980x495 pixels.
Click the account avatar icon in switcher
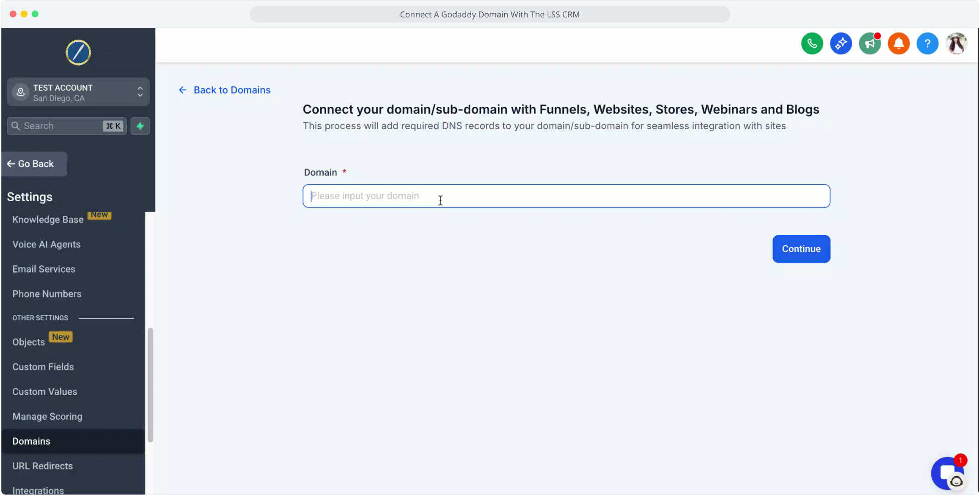pyautogui.click(x=21, y=92)
